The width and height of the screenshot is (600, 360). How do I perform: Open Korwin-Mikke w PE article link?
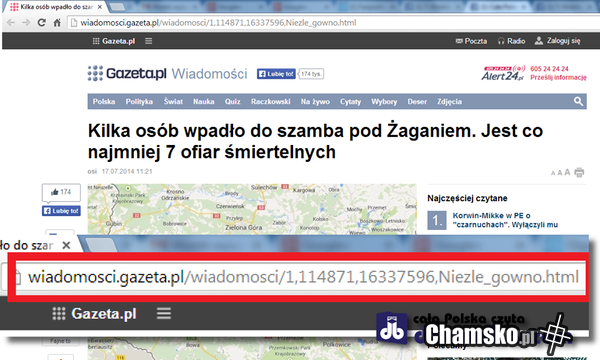(505, 220)
